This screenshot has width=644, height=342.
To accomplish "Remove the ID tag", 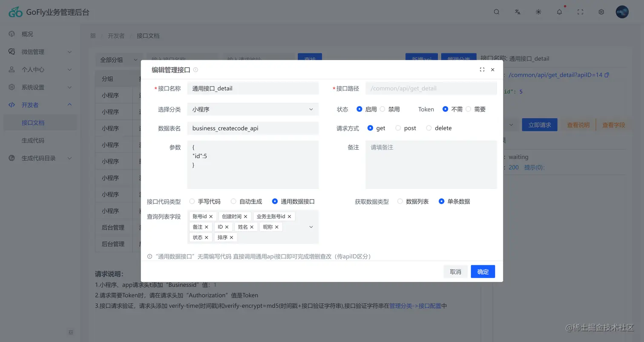I will pos(227,227).
